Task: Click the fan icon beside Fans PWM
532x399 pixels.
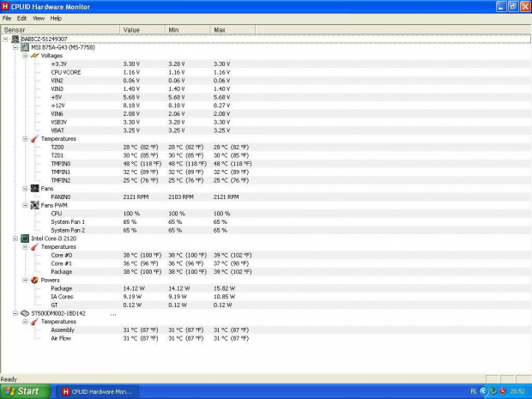Action: pos(34,205)
